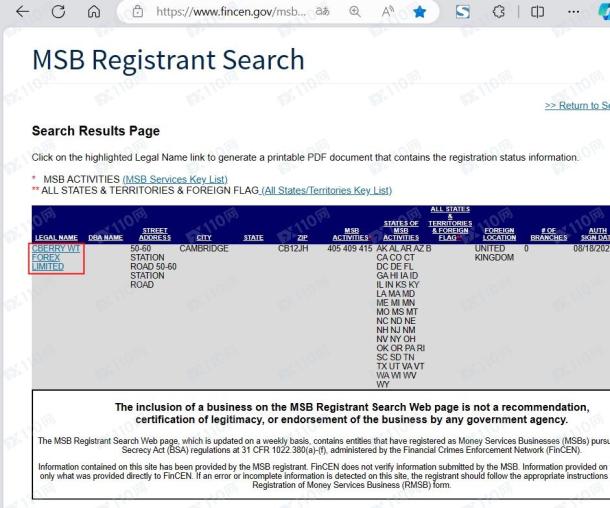Open CBERRY WT FOREX LIMITED legal name link
The width and height of the screenshot is (610, 508).
point(56,258)
